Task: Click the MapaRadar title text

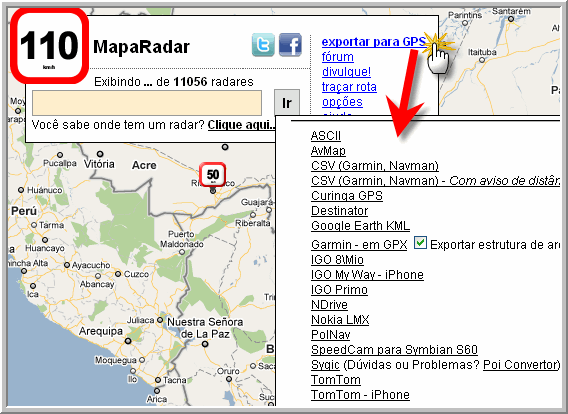Action: (x=141, y=47)
